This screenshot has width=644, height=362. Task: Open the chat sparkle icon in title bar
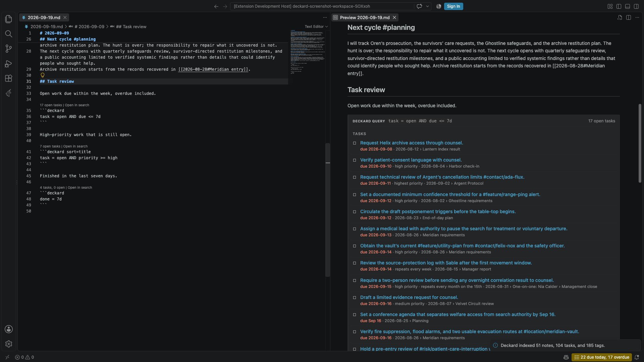click(419, 6)
